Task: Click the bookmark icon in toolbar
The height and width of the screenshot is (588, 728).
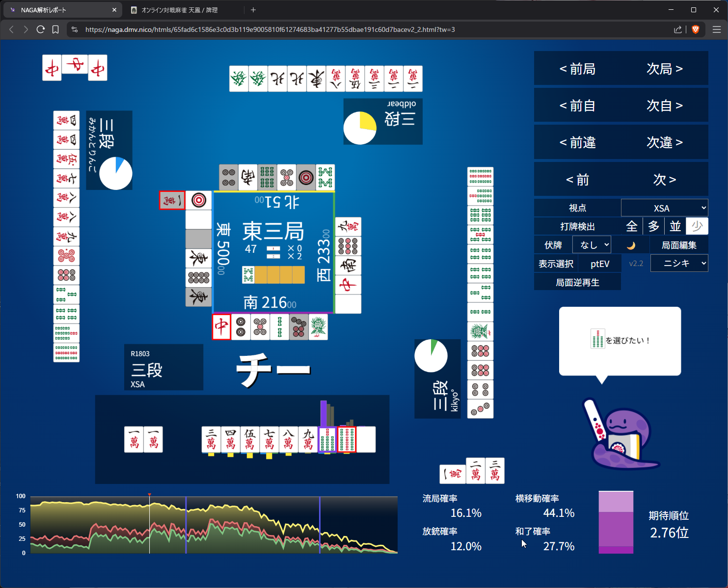Action: pyautogui.click(x=55, y=29)
